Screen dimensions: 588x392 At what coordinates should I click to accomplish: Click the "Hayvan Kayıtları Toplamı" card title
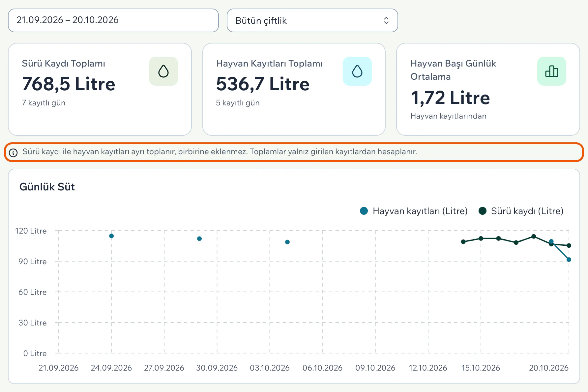pyautogui.click(x=269, y=64)
